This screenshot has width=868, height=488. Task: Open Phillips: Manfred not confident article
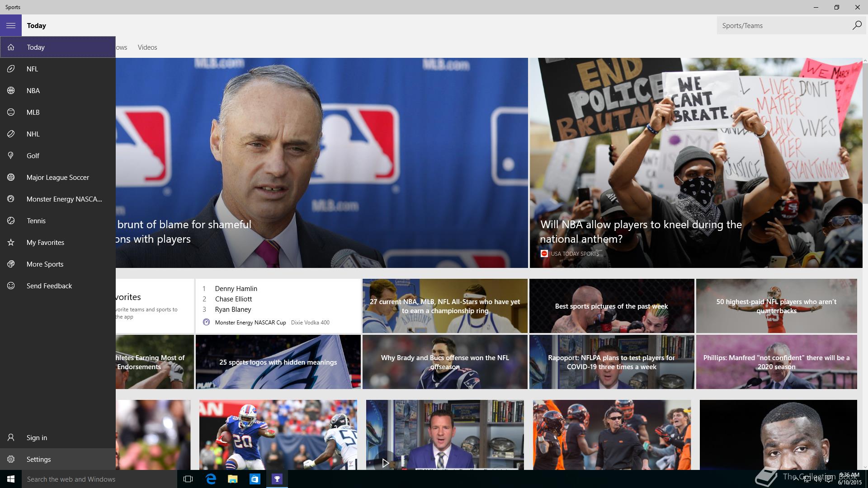[x=776, y=362]
